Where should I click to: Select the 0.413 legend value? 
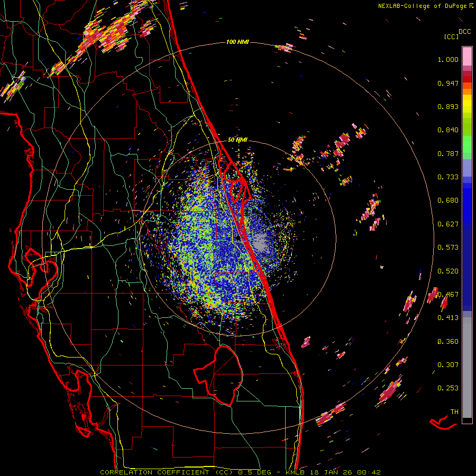(448, 318)
